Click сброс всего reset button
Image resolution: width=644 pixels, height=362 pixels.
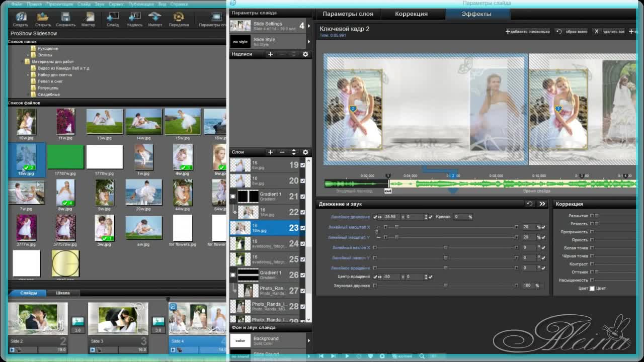(572, 31)
